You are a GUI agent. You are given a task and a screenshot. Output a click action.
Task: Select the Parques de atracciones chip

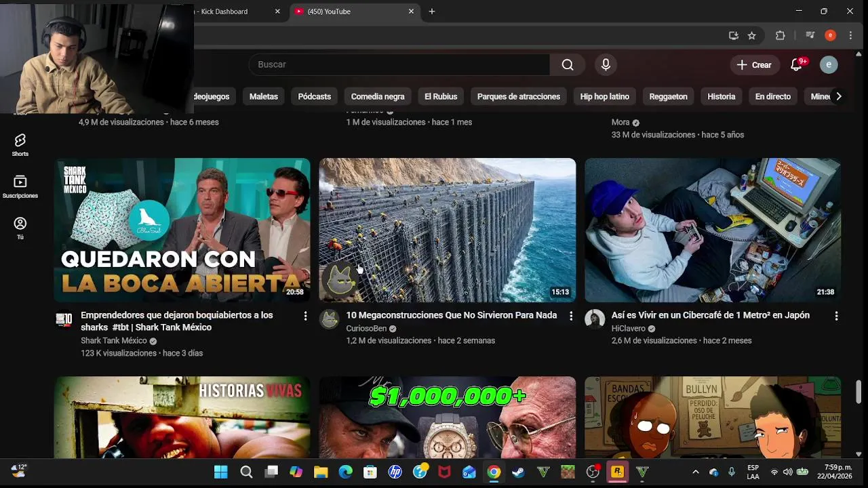[519, 96]
